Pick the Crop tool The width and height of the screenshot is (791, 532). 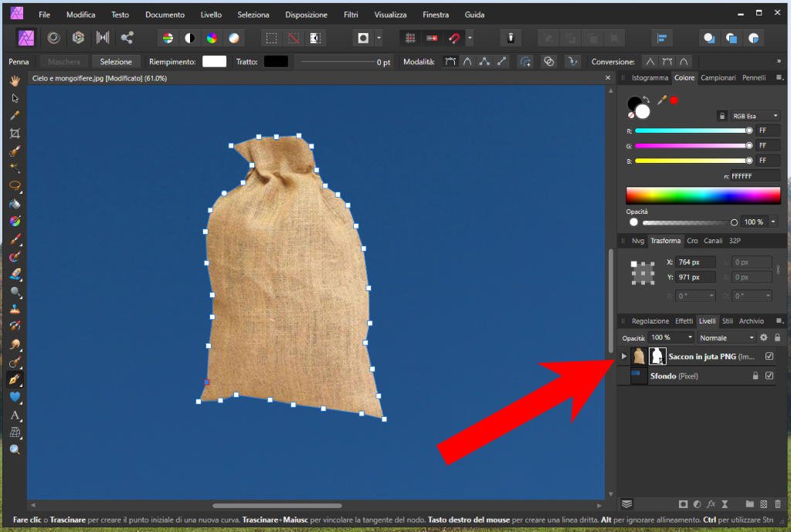[x=15, y=133]
